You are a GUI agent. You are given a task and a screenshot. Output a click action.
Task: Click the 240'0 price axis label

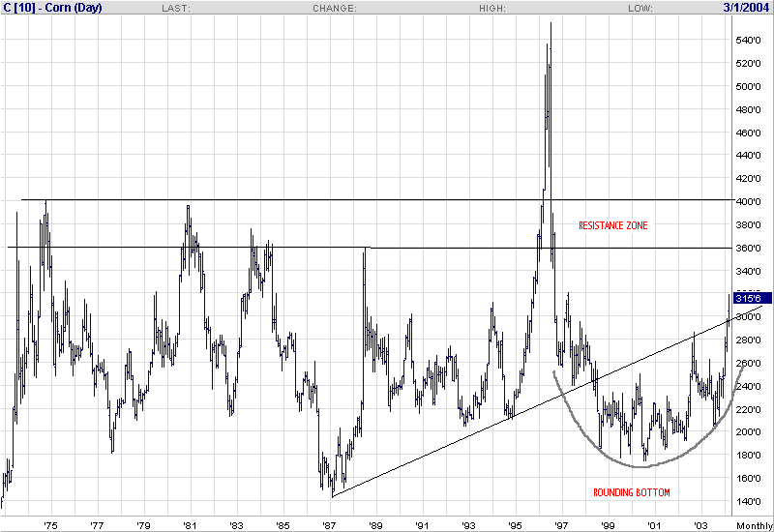pyautogui.click(x=748, y=386)
